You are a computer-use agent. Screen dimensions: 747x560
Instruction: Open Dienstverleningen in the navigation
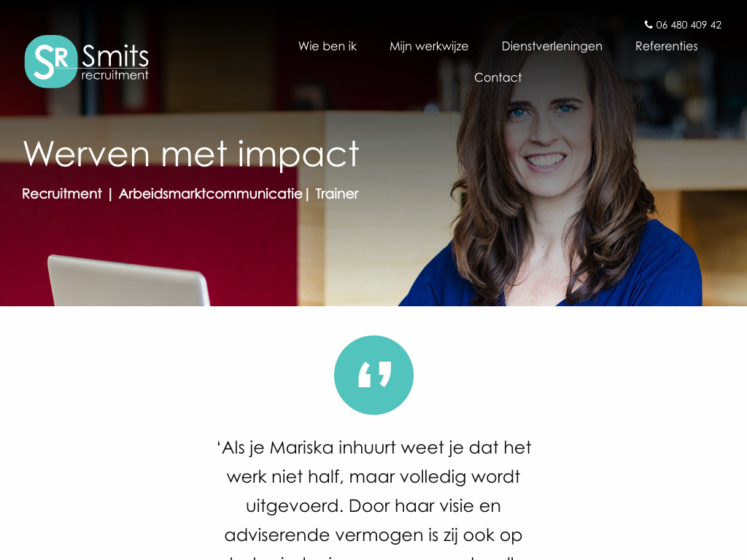(551, 46)
